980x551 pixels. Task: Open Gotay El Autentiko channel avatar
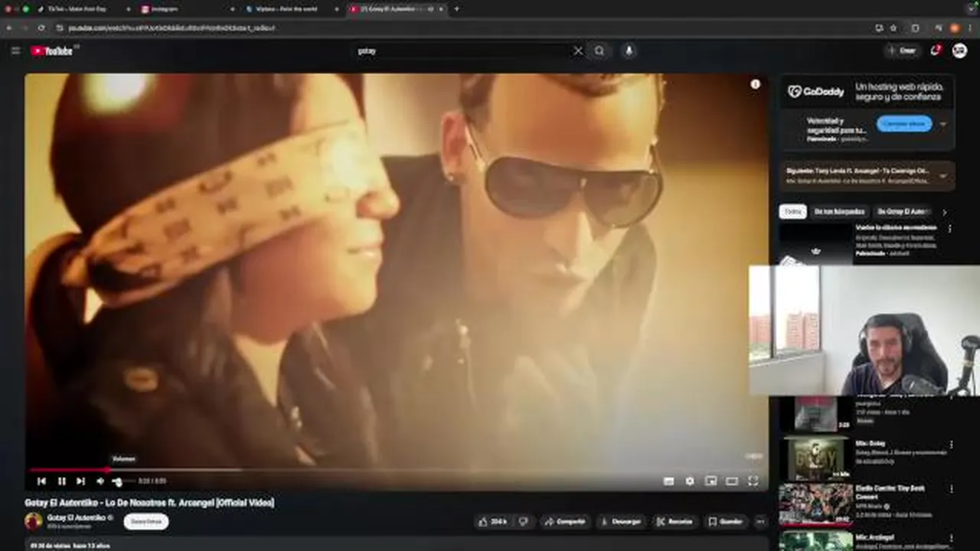[33, 521]
